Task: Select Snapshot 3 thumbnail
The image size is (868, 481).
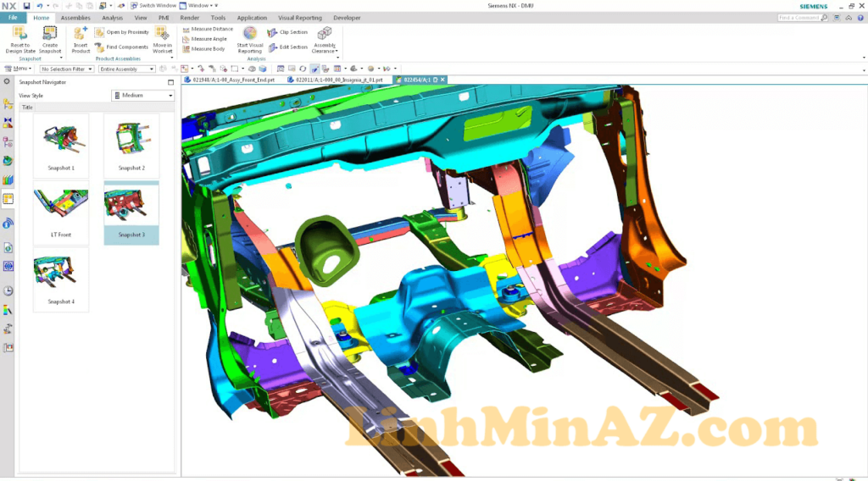Action: point(131,213)
